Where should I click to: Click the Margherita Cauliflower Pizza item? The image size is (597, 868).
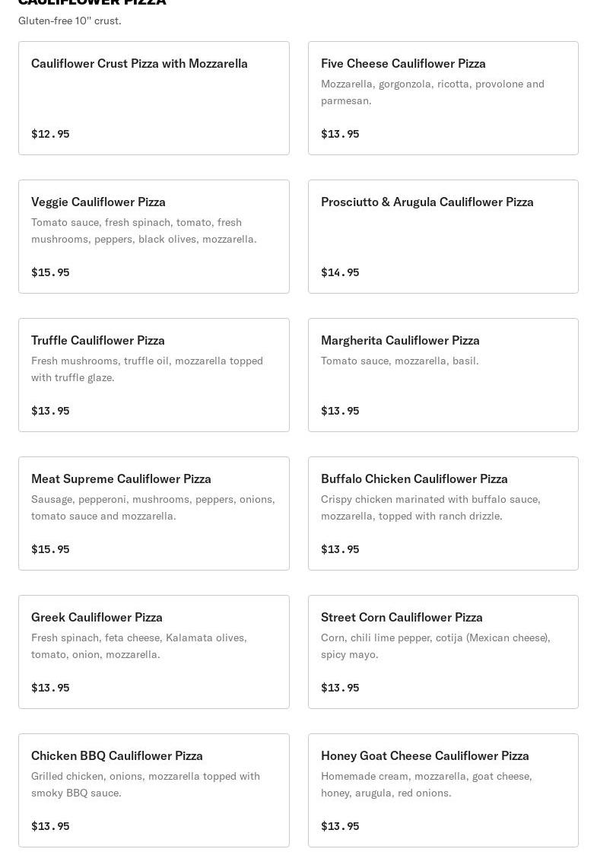(443, 374)
